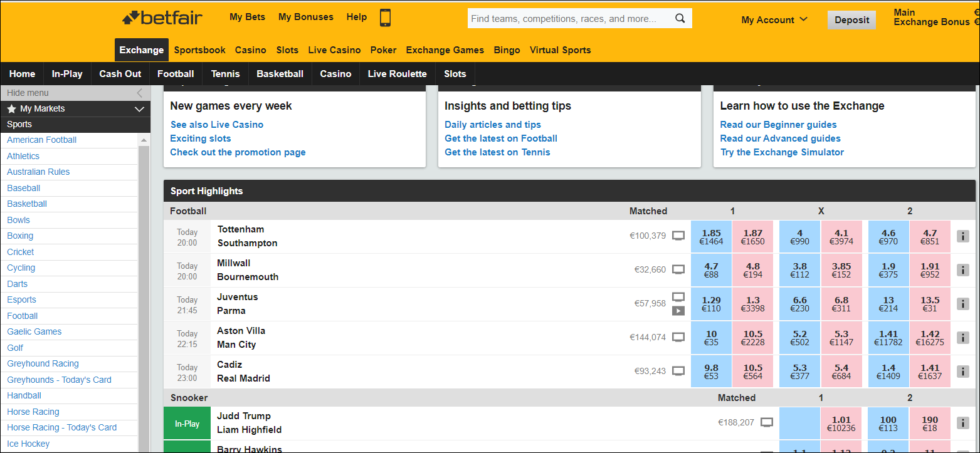Open Check out the promotion page link
This screenshot has width=980, height=453.
238,152
